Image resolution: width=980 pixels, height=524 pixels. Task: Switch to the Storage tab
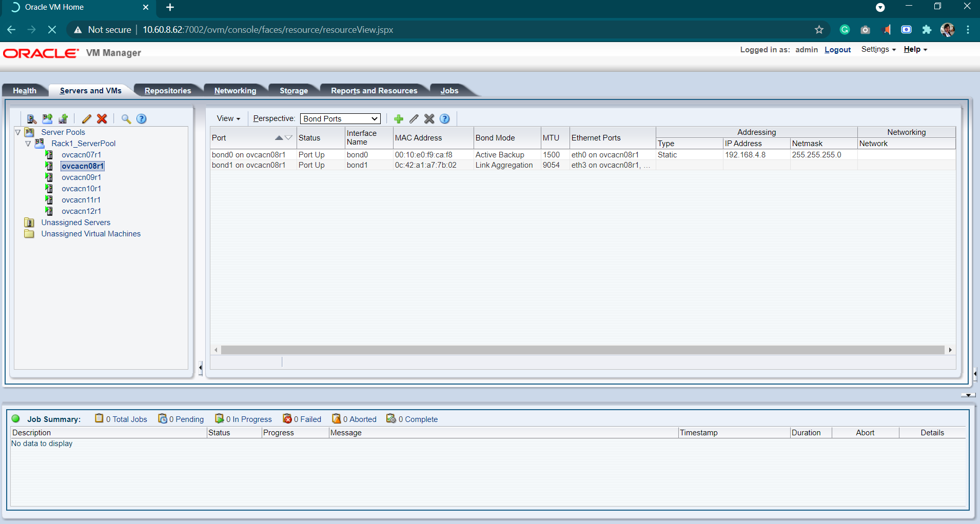click(294, 91)
